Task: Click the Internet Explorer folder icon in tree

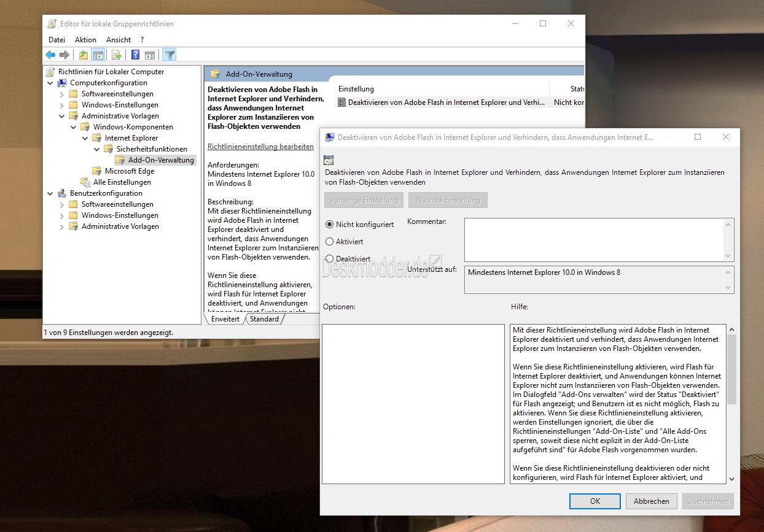Action: pyautogui.click(x=97, y=138)
